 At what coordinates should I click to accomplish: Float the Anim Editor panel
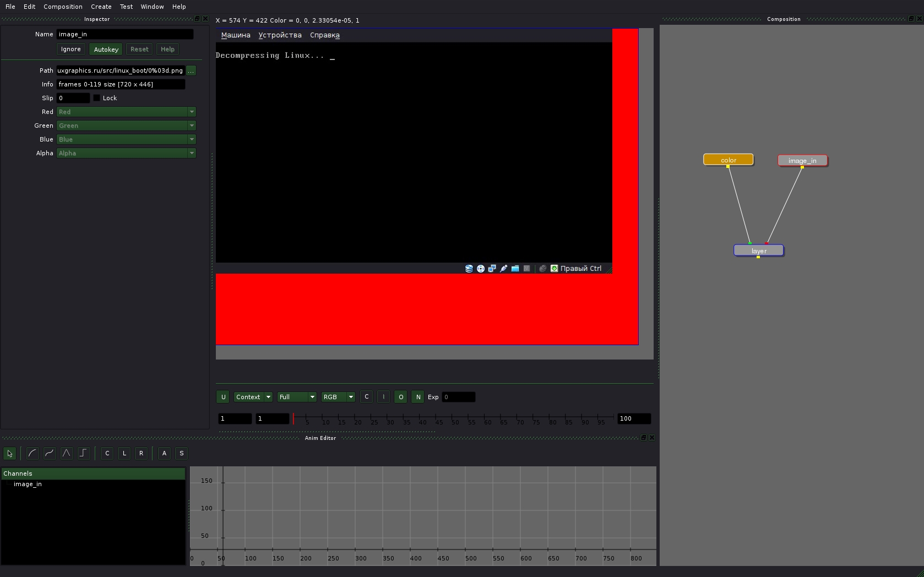click(x=644, y=438)
